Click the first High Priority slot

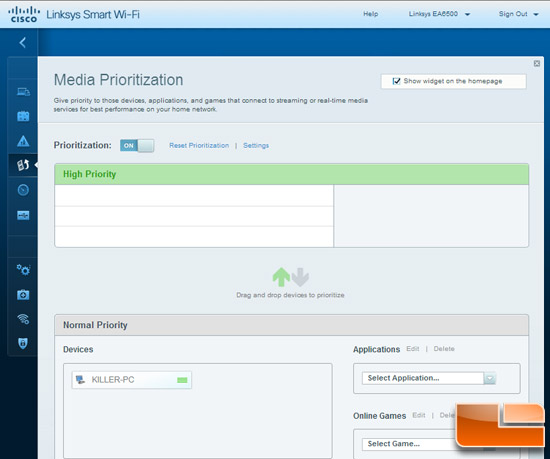coord(194,195)
